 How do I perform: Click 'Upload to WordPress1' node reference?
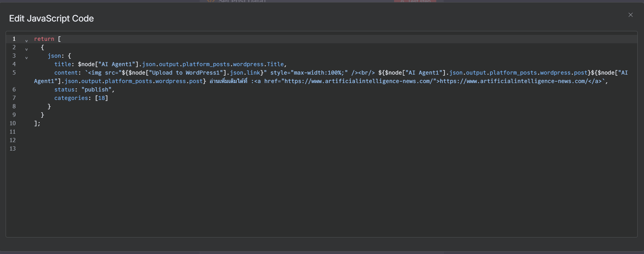186,73
